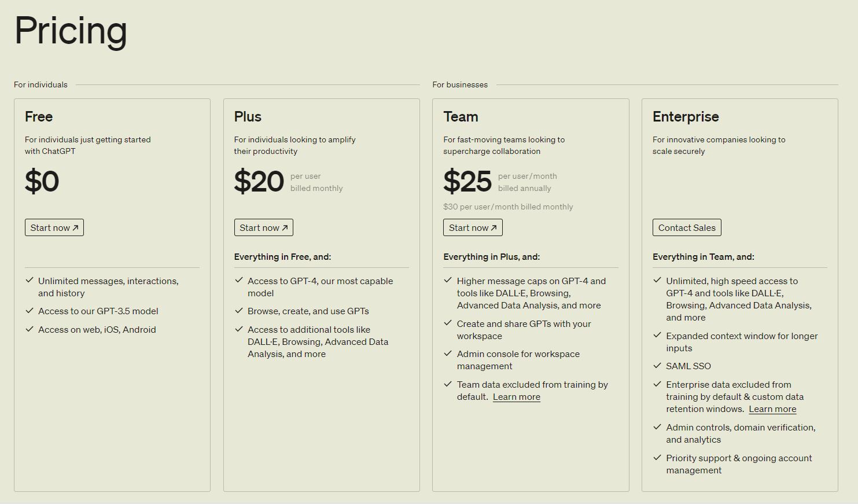Click Start now under the Team plan
This screenshot has width=858, height=504.
(472, 227)
